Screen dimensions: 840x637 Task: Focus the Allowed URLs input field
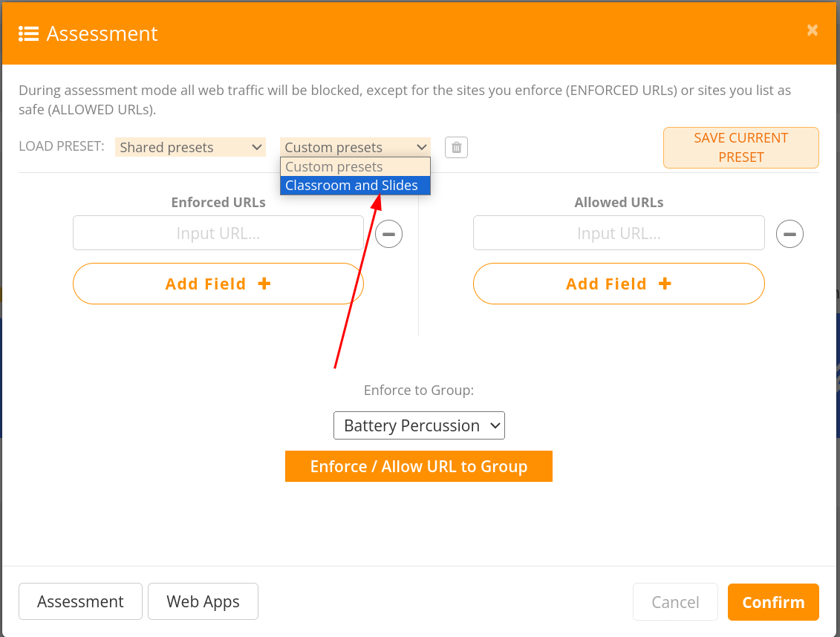tap(619, 233)
